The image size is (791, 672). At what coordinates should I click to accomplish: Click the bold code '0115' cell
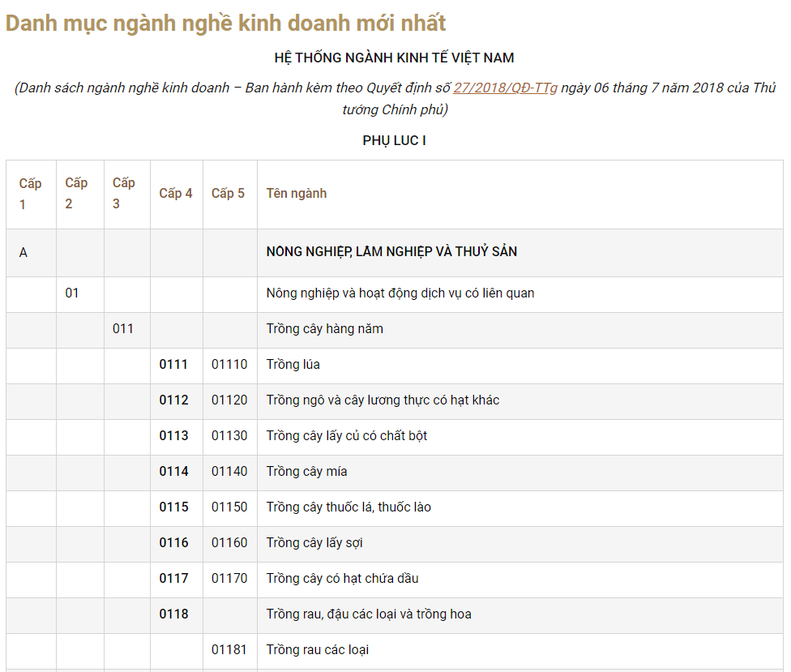pyautogui.click(x=173, y=507)
